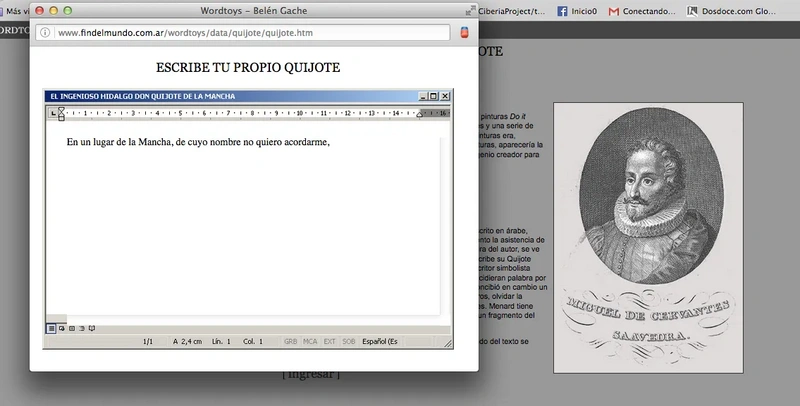Click the page count 1/1 in status bar
The height and width of the screenshot is (406, 800).
pyautogui.click(x=147, y=341)
